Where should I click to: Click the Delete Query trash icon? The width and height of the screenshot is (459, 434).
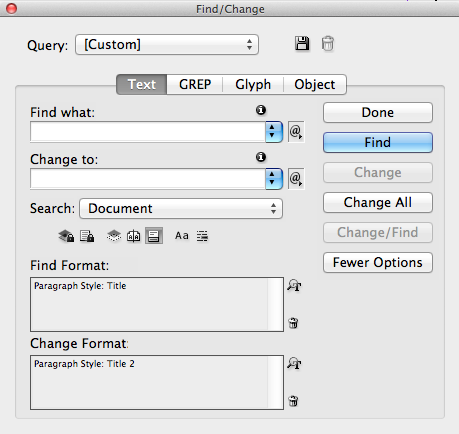[x=328, y=44]
